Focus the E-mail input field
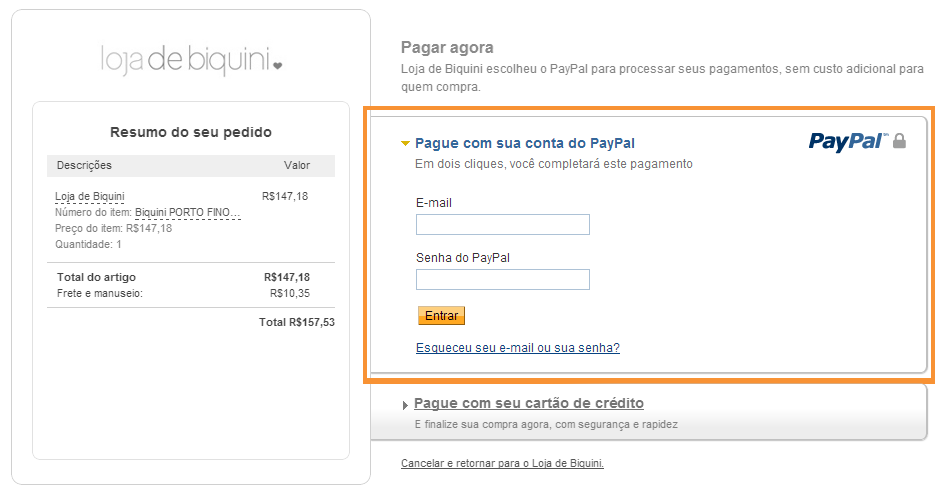935x488 pixels. (x=503, y=224)
